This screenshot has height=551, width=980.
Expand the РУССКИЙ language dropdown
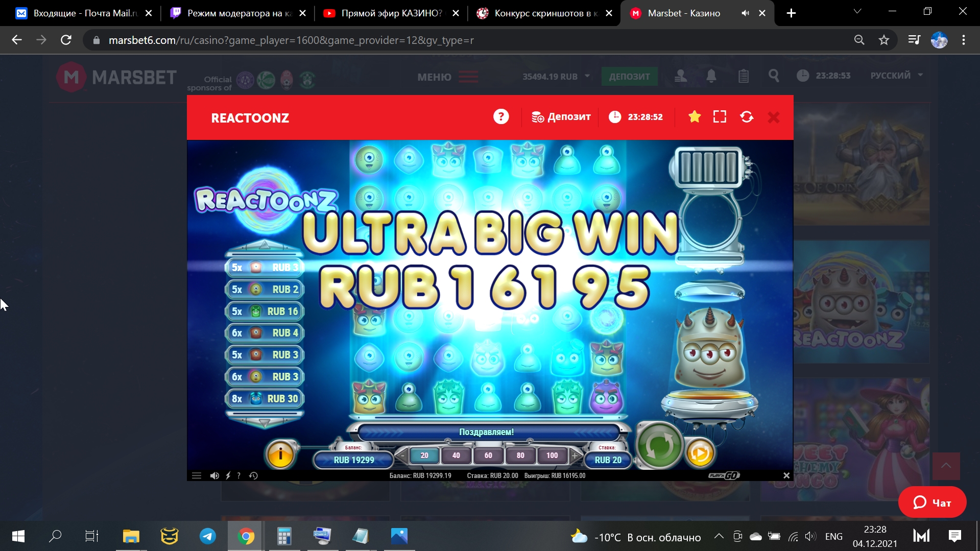(897, 76)
